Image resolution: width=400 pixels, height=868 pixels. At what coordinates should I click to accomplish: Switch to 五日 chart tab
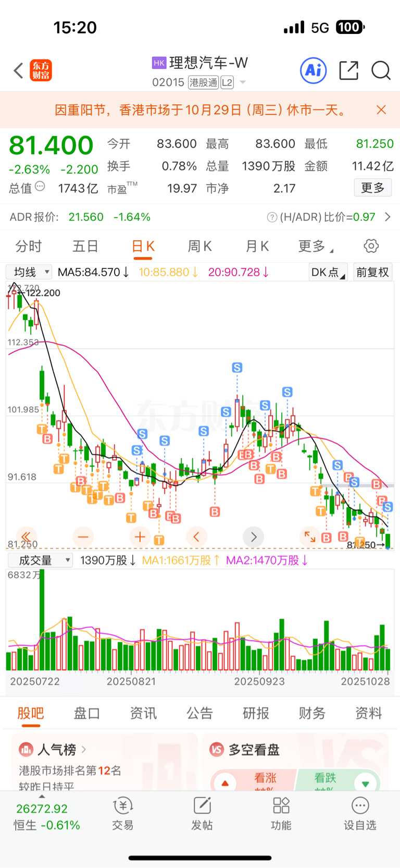pyautogui.click(x=85, y=246)
